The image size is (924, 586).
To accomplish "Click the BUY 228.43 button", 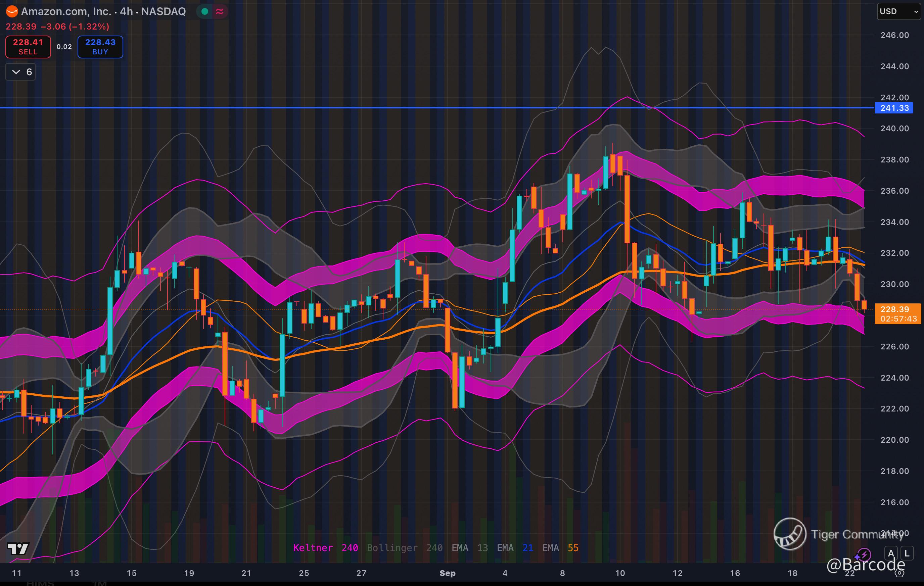I will pyautogui.click(x=100, y=47).
